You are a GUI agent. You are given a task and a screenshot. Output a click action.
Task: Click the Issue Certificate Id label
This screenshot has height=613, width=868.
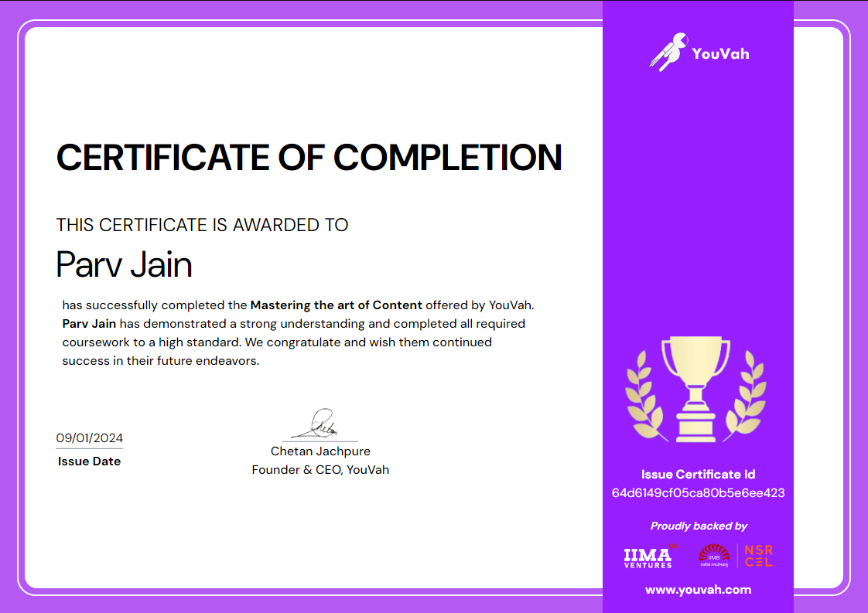pos(698,474)
